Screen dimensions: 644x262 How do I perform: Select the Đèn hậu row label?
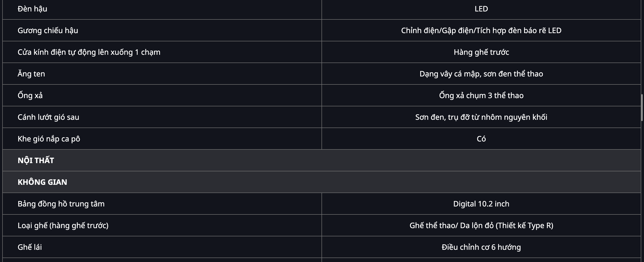[32, 9]
